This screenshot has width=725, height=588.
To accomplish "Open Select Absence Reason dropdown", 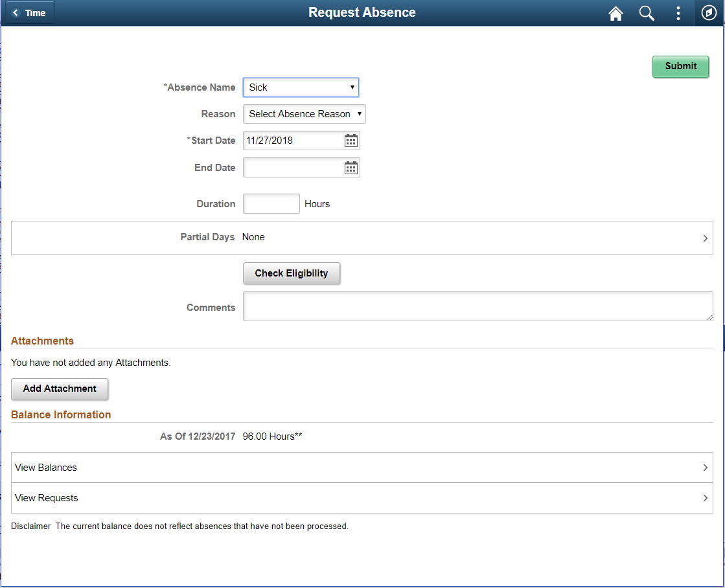I will tap(305, 114).
